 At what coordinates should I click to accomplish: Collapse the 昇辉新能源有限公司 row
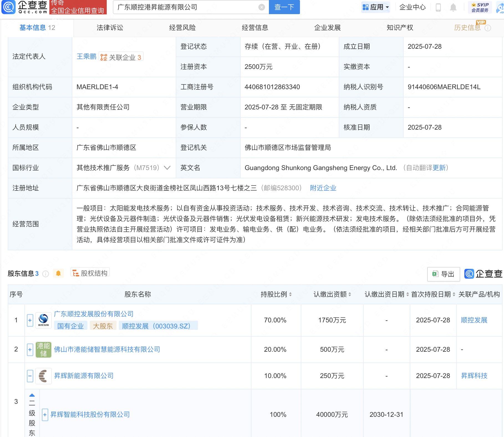click(x=30, y=376)
